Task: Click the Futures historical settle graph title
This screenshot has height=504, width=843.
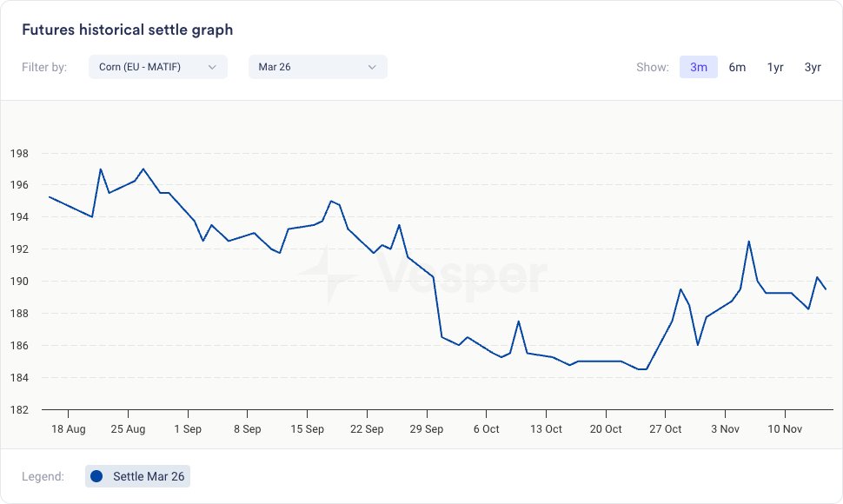Action: [127, 30]
